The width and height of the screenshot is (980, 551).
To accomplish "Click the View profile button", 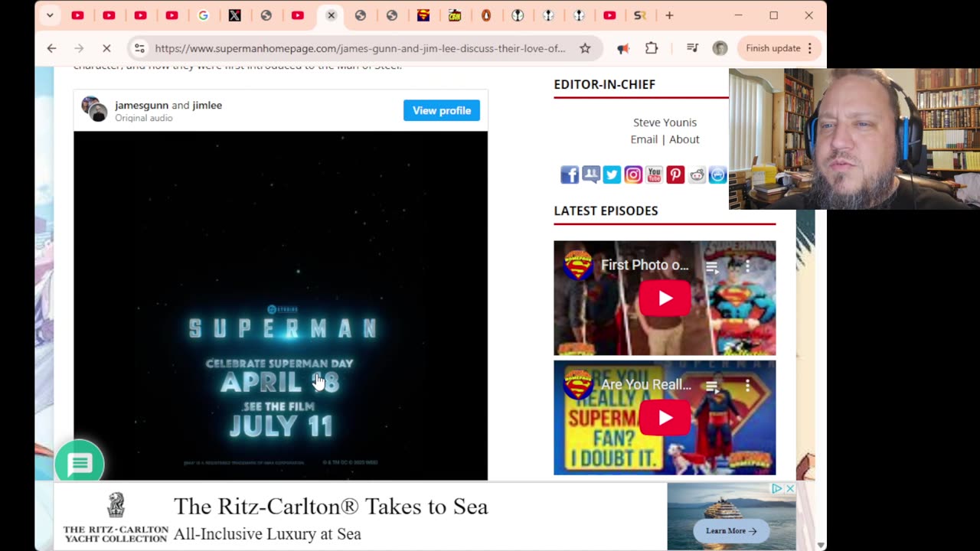I will (x=442, y=110).
